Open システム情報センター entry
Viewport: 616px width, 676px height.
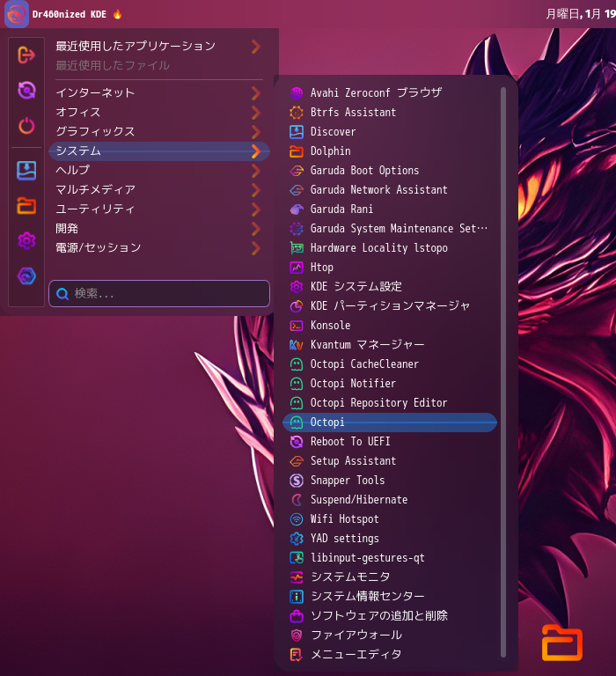point(390,596)
